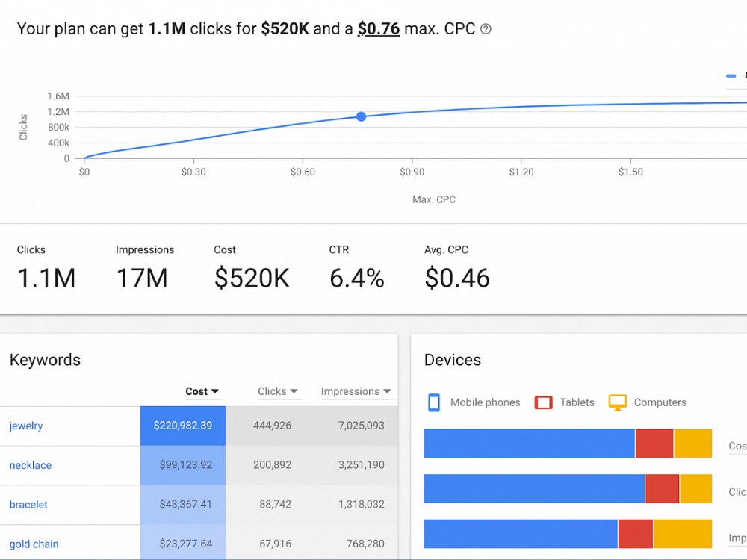Viewport: 747px width, 560px height.
Task: Select the blue data point on the clicks curve
Action: (x=361, y=116)
